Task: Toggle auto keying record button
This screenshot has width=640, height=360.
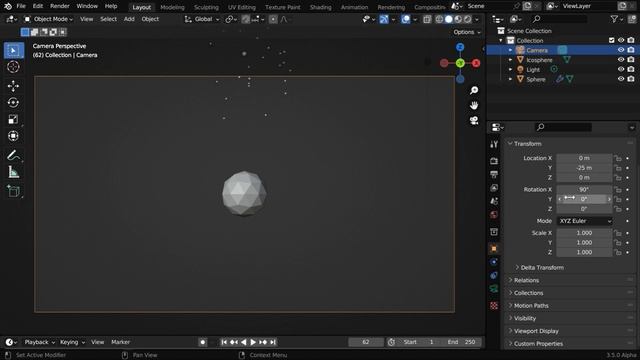Action: click(203, 342)
